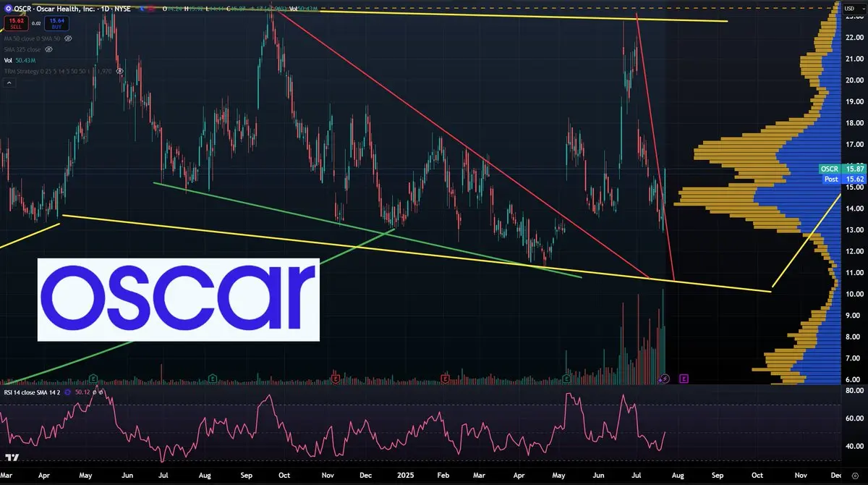Click the green E earnings marker near May 2024
This screenshot has width=868, height=485.
[x=93, y=378]
